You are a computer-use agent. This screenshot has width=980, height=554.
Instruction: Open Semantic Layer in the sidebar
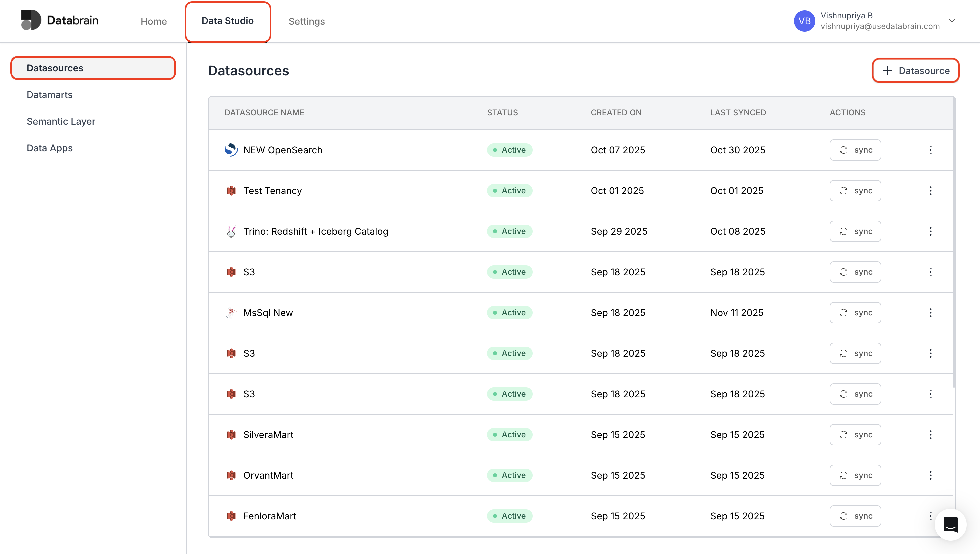coord(61,121)
